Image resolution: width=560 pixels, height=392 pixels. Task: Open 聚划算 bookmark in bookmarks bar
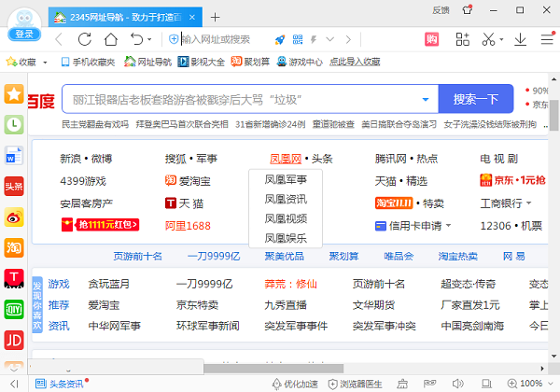point(250,63)
